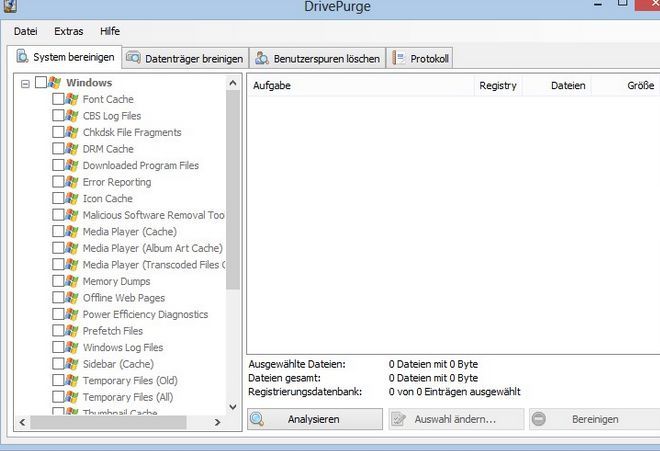Click the flag icon beside CBS Log Files
The height and width of the screenshot is (451, 660).
coord(72,116)
